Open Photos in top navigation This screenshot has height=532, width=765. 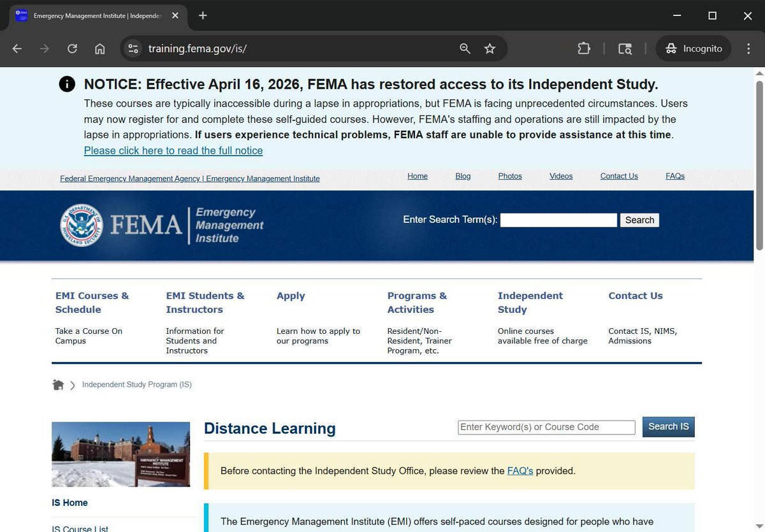[510, 176]
